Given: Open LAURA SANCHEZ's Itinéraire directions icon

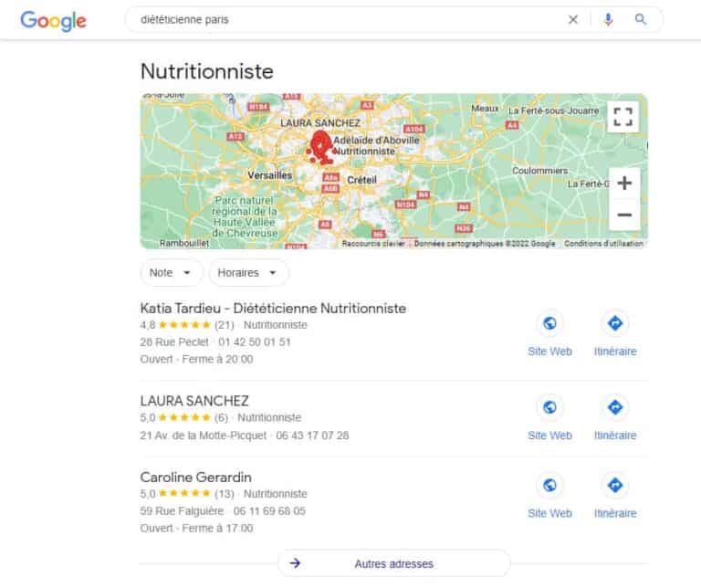Looking at the screenshot, I should coord(615,407).
